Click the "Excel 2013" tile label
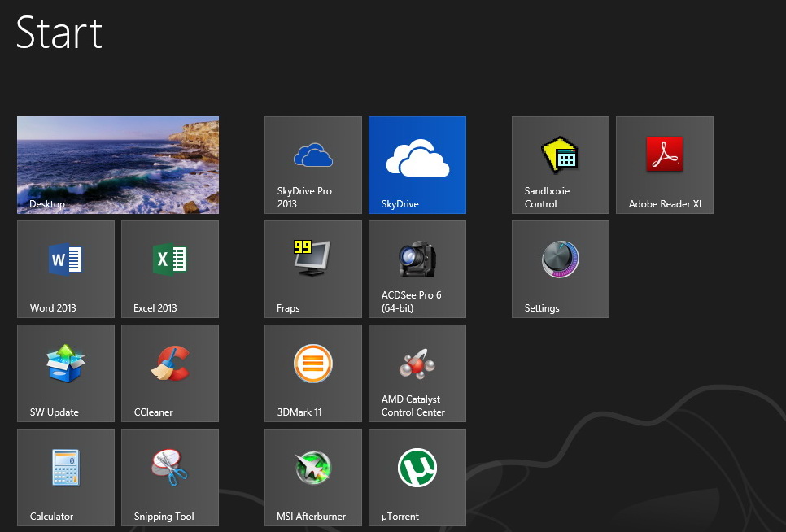 (x=155, y=308)
